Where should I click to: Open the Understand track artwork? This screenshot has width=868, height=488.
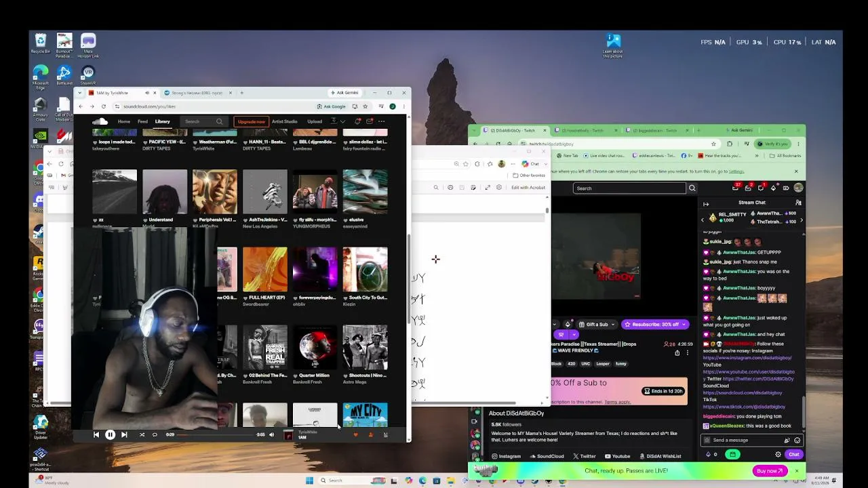click(x=165, y=192)
